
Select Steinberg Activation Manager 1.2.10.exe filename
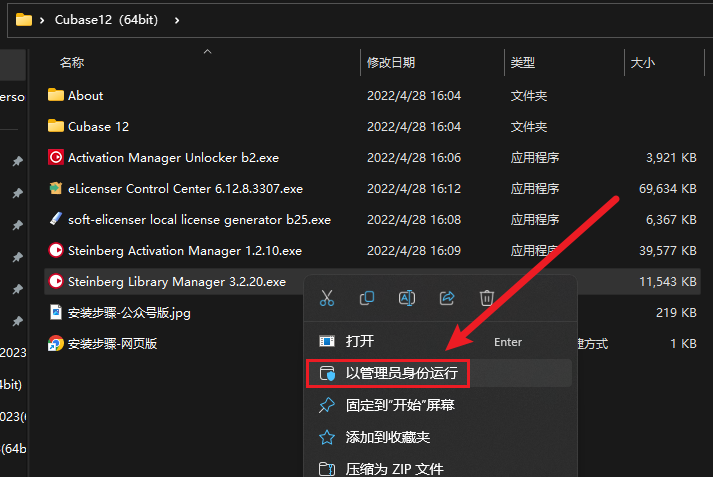click(x=185, y=251)
